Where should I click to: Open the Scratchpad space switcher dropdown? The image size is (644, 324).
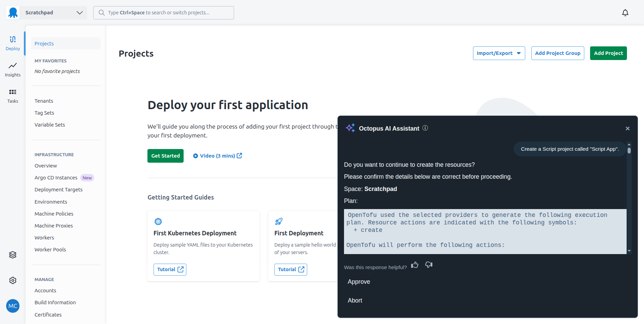80,13
